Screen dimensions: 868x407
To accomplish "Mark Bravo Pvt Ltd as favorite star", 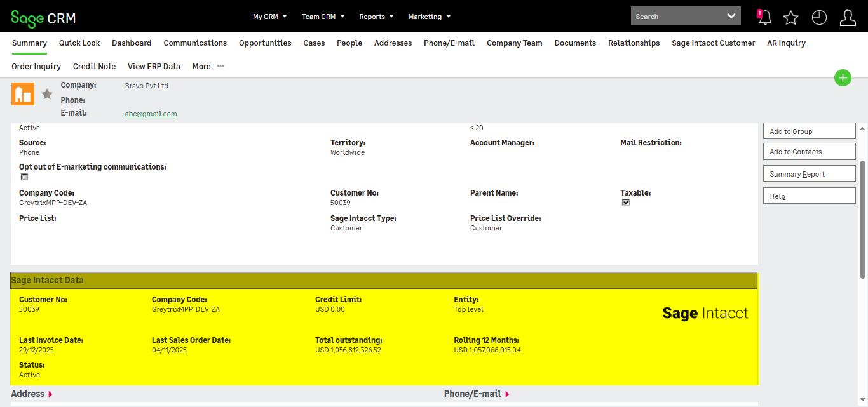I will click(47, 94).
